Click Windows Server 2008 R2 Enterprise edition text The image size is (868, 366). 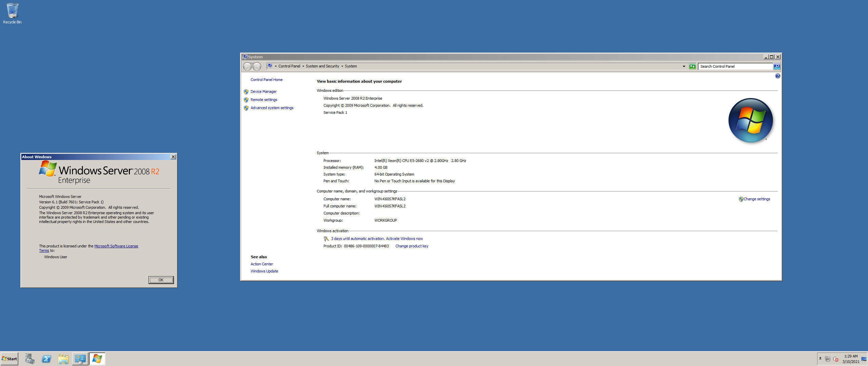pos(353,99)
